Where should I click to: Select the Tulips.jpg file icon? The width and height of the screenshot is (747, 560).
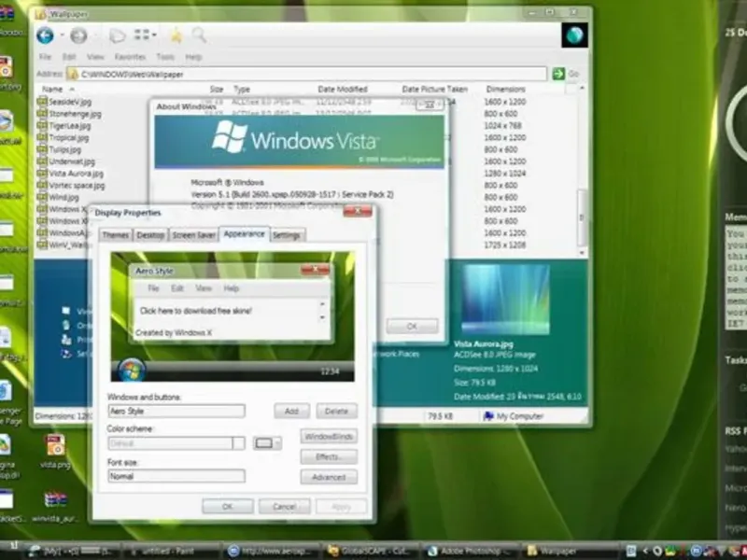[42, 149]
